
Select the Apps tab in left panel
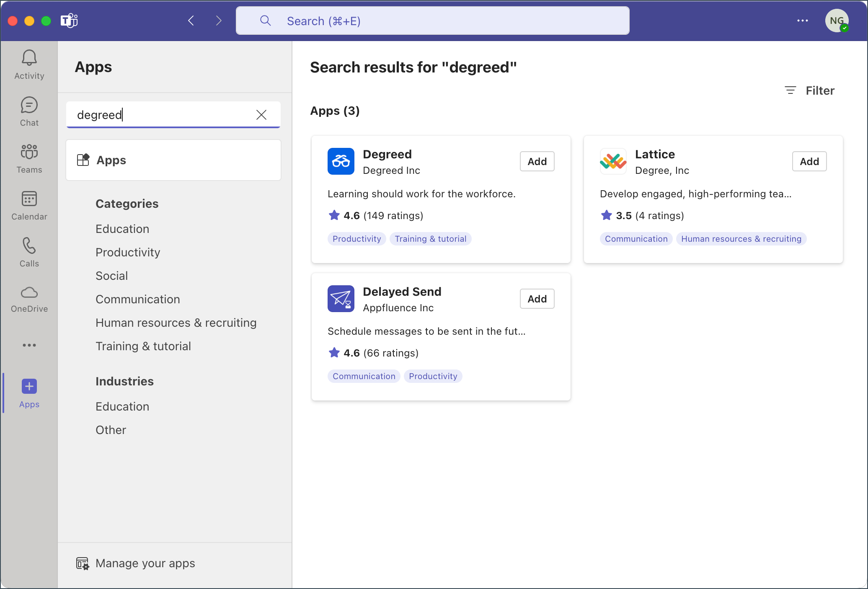coord(173,160)
